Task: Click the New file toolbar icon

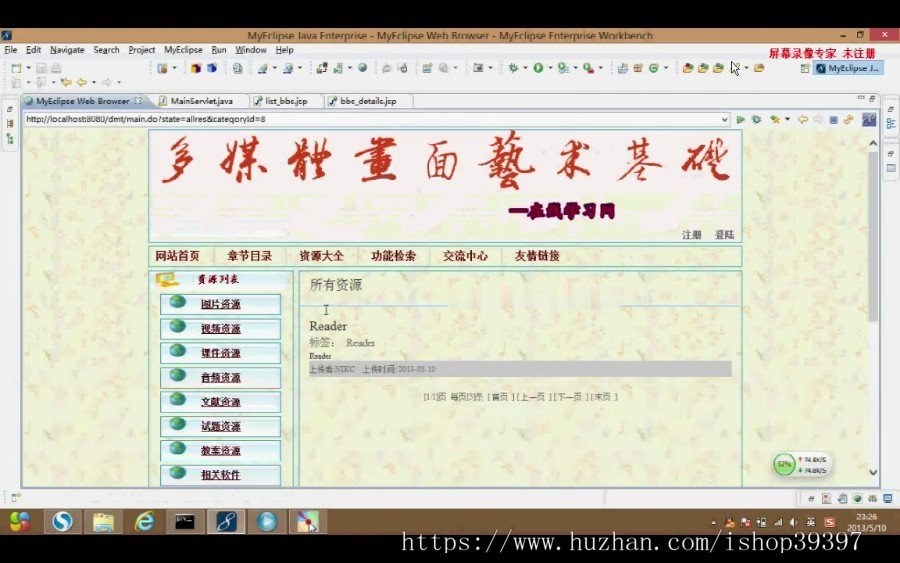Action: pos(17,68)
